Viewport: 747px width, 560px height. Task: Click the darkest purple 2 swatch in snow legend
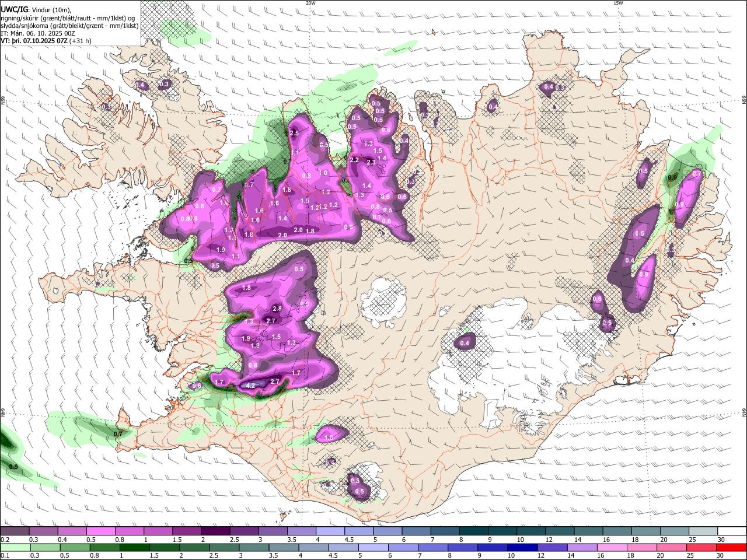(215, 531)
